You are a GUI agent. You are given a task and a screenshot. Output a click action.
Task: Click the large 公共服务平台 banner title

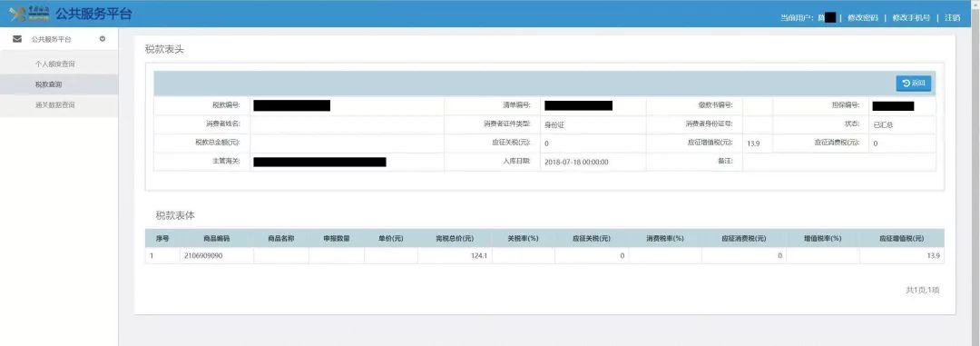(93, 14)
